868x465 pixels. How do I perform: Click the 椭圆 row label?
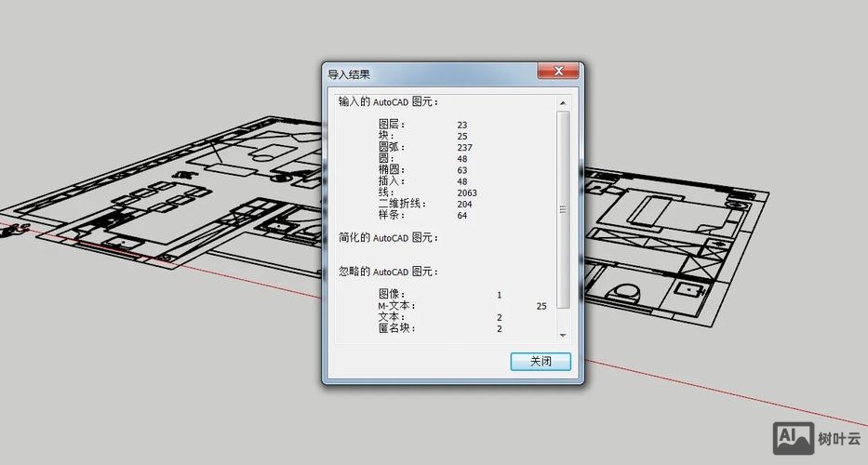[x=392, y=170]
